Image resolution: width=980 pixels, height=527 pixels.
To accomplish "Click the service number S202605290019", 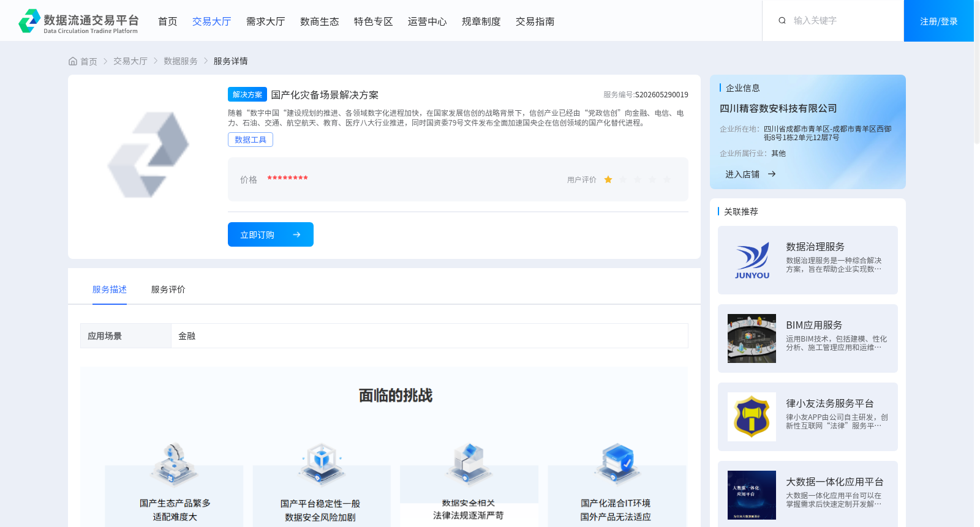I will pos(661,95).
